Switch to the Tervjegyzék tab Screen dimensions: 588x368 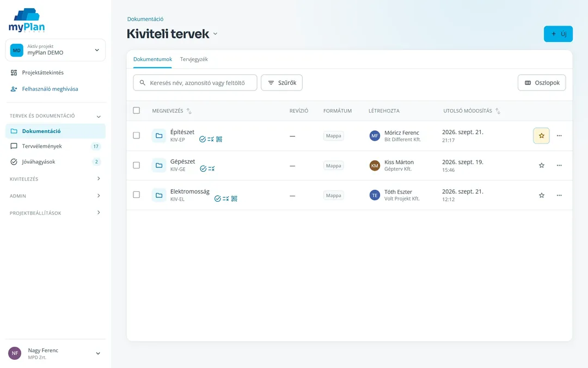[x=194, y=59]
